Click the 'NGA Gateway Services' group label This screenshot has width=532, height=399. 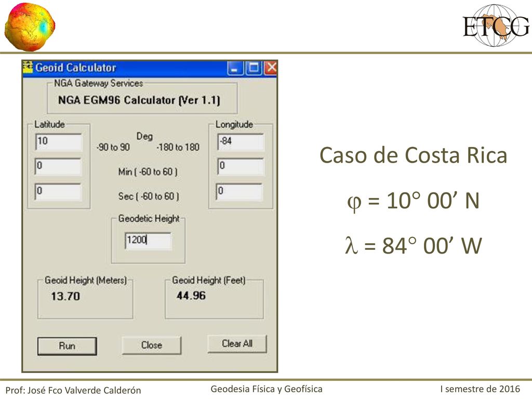pos(99,83)
